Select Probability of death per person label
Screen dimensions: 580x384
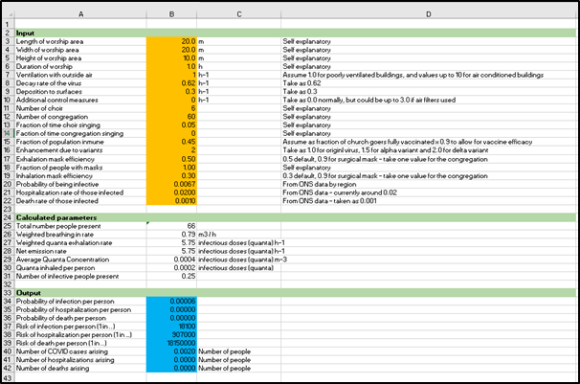click(x=61, y=318)
